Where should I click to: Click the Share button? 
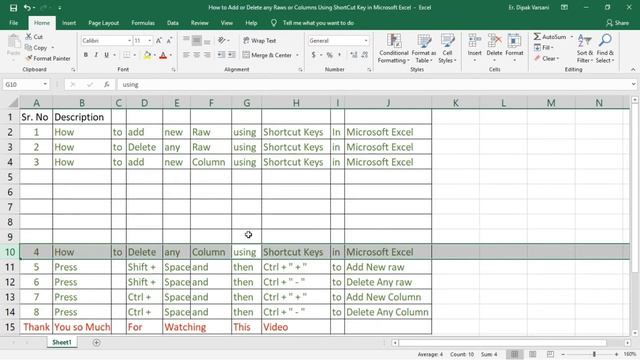618,23
